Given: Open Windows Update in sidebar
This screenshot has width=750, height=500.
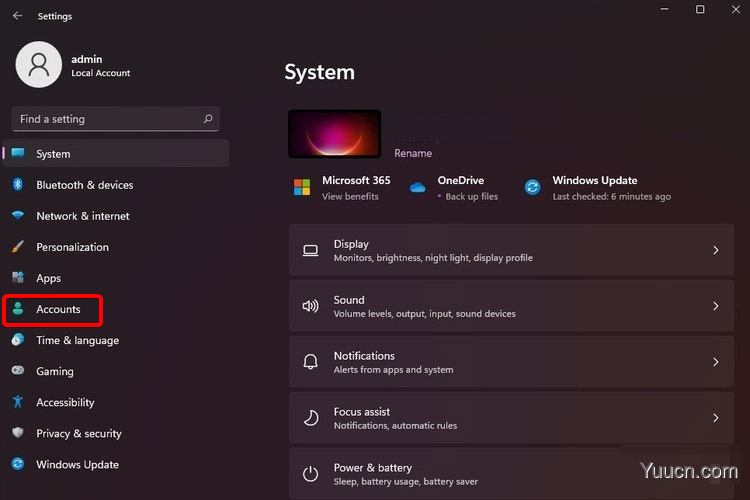Looking at the screenshot, I should [77, 465].
